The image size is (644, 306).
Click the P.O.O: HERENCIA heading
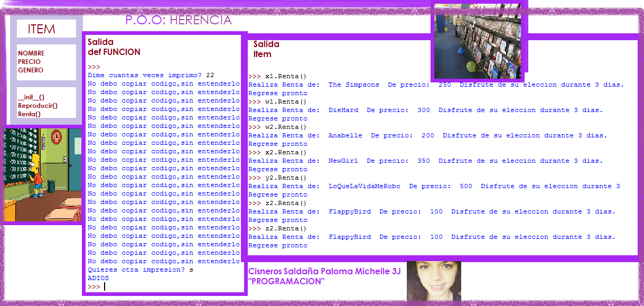tap(179, 20)
